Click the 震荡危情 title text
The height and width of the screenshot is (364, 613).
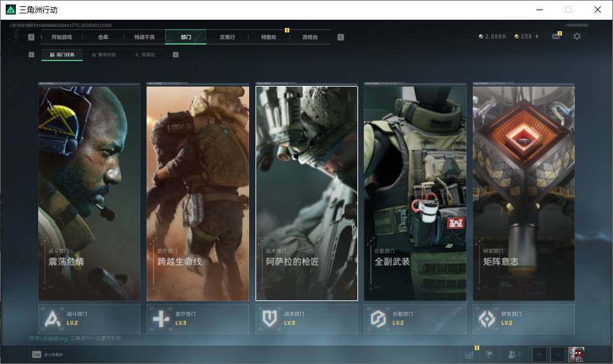click(66, 262)
